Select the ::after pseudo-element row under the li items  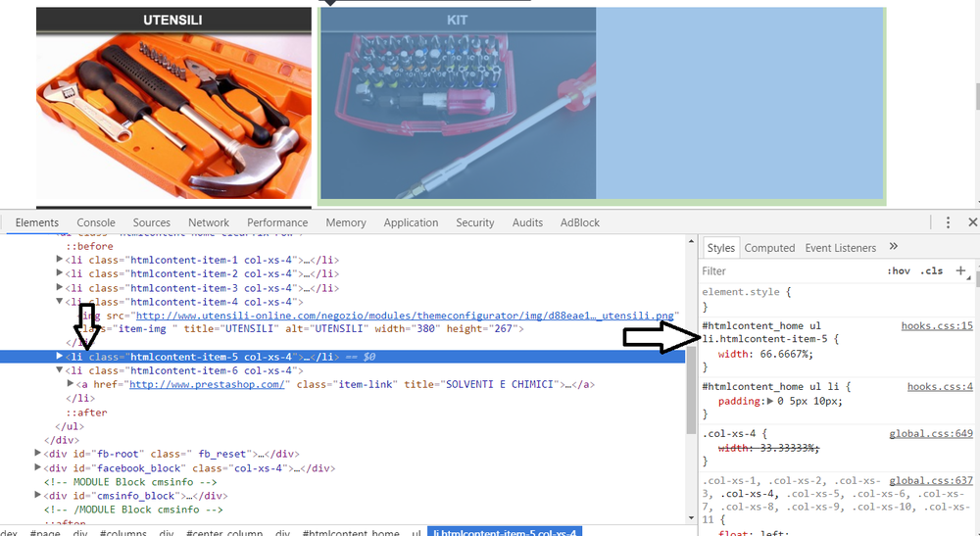tap(87, 413)
